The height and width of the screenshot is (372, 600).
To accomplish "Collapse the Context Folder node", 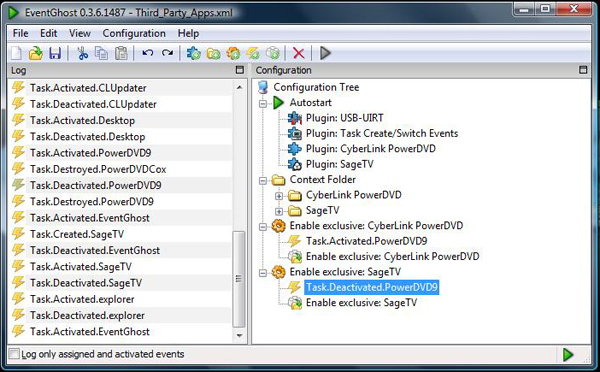I will tap(263, 180).
